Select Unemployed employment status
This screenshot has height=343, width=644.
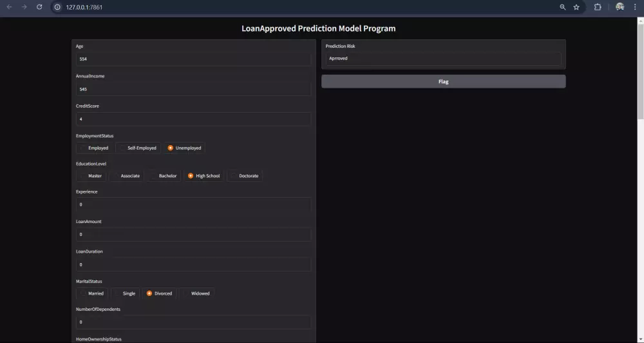[x=184, y=148]
